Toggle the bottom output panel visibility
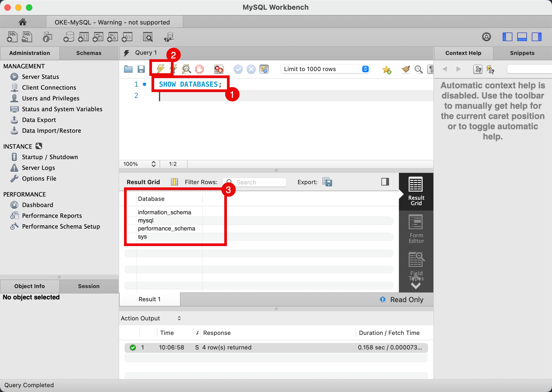Image resolution: width=552 pixels, height=392 pixels. tap(522, 37)
